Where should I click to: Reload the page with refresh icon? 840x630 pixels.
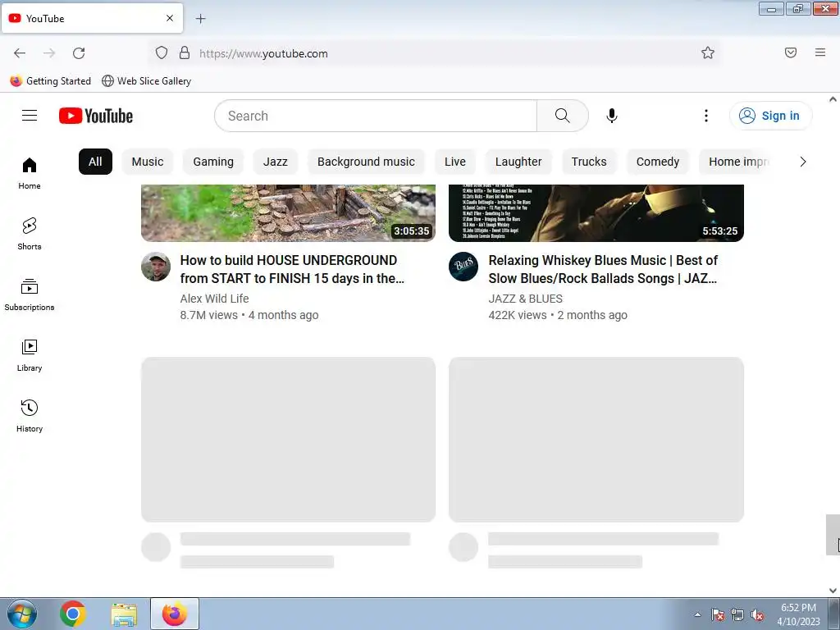pyautogui.click(x=79, y=53)
